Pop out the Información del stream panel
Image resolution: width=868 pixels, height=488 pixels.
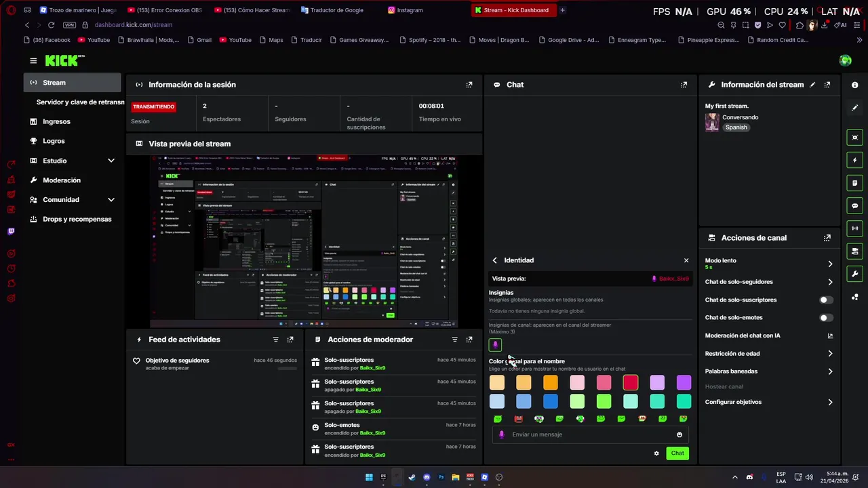coord(827,85)
